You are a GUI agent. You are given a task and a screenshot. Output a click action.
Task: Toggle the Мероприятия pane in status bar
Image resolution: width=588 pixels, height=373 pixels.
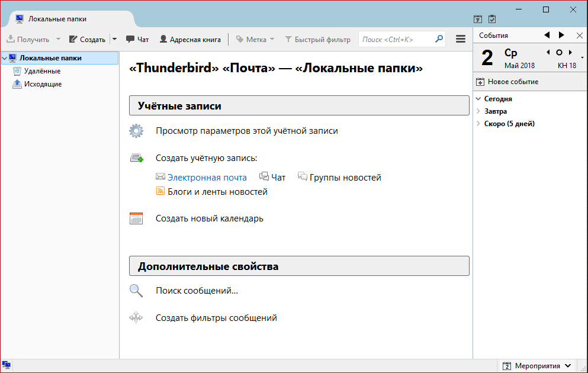tap(537, 365)
